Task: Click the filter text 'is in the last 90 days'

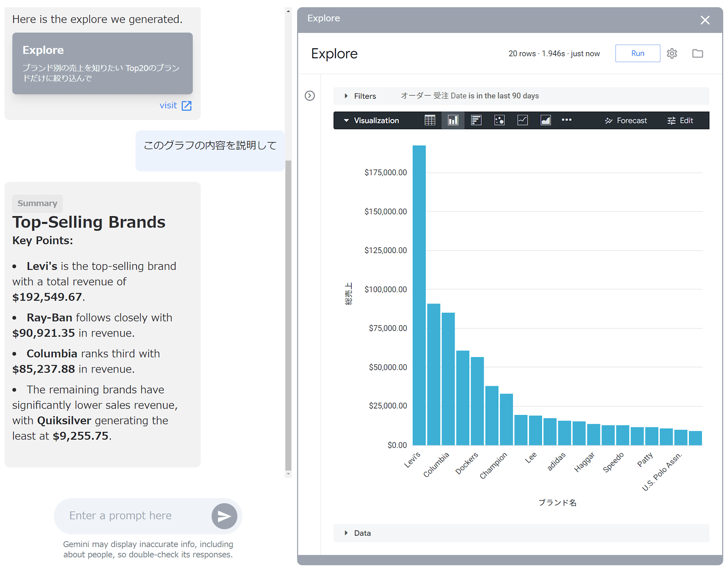Action: click(x=503, y=96)
